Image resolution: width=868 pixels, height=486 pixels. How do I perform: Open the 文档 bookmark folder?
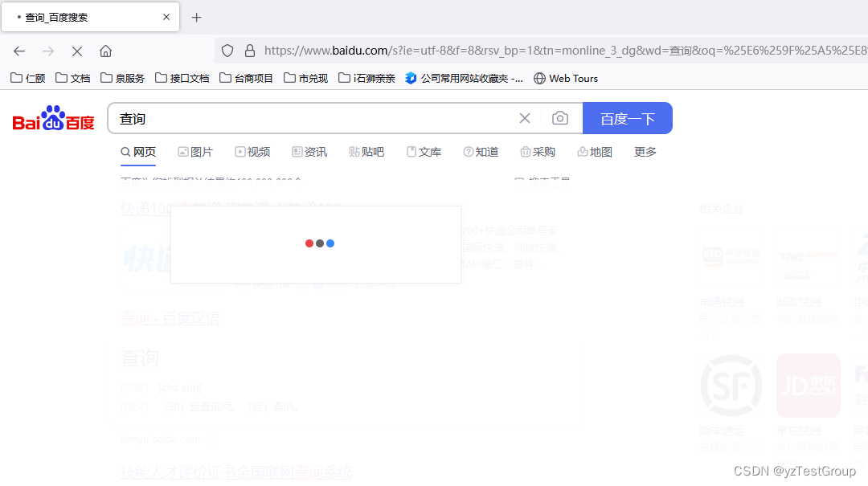click(x=73, y=78)
